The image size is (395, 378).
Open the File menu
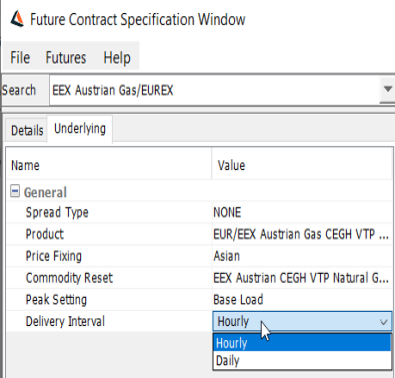[x=20, y=57]
